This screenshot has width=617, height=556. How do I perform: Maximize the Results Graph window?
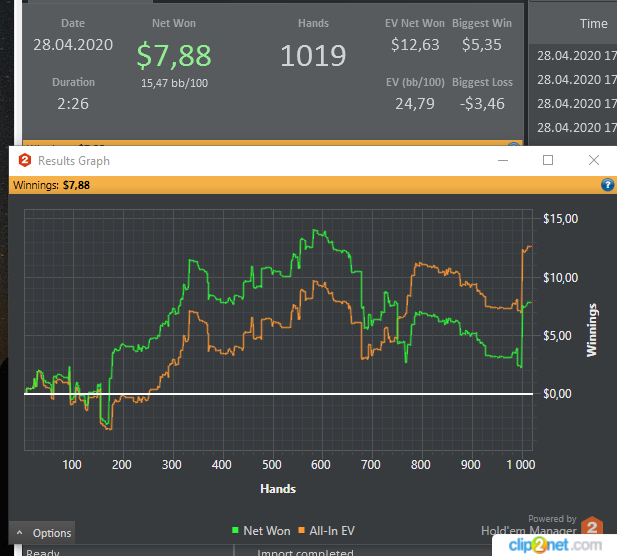[x=548, y=160]
